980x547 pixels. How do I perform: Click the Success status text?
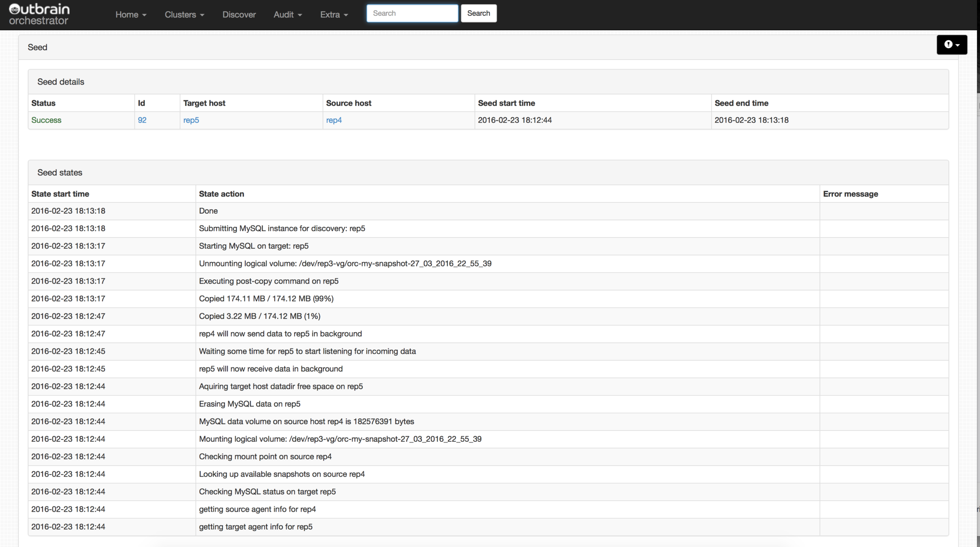pyautogui.click(x=46, y=120)
